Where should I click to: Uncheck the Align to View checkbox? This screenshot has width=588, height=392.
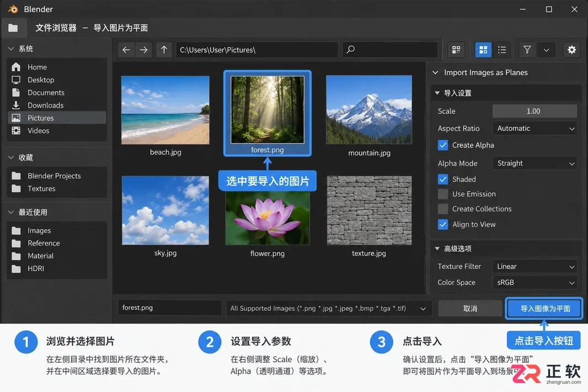(443, 224)
